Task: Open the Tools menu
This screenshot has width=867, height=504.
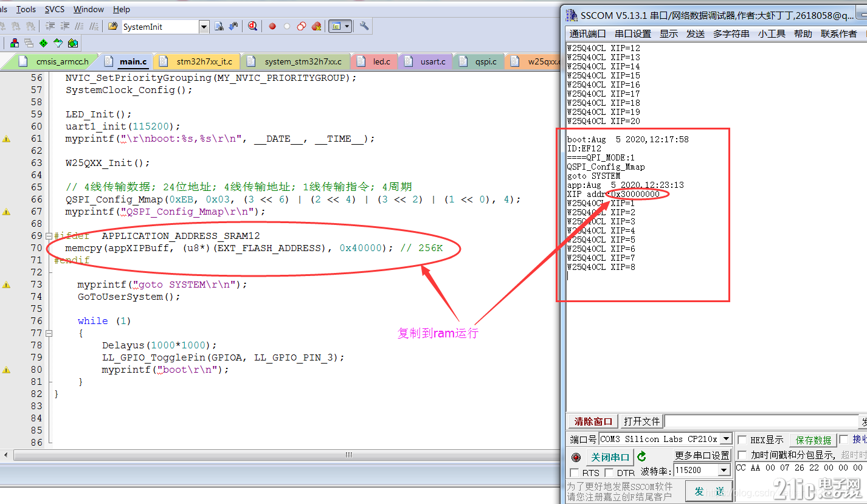Action: [x=26, y=9]
